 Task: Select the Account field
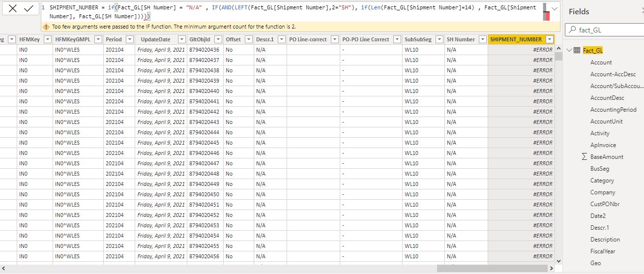(601, 62)
